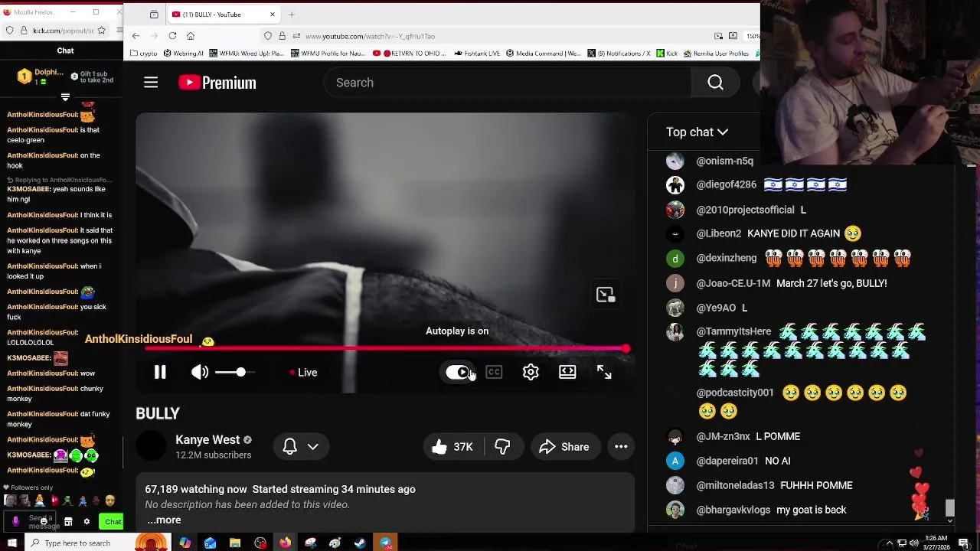This screenshot has width=980, height=551.
Task: Open the notification bell dropdown
Action: (301, 447)
